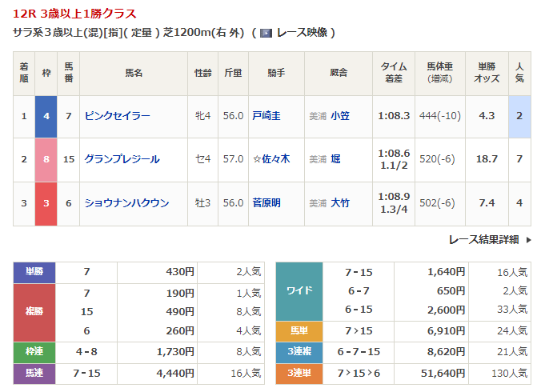Click the blue frame number 4 box

[46, 116]
